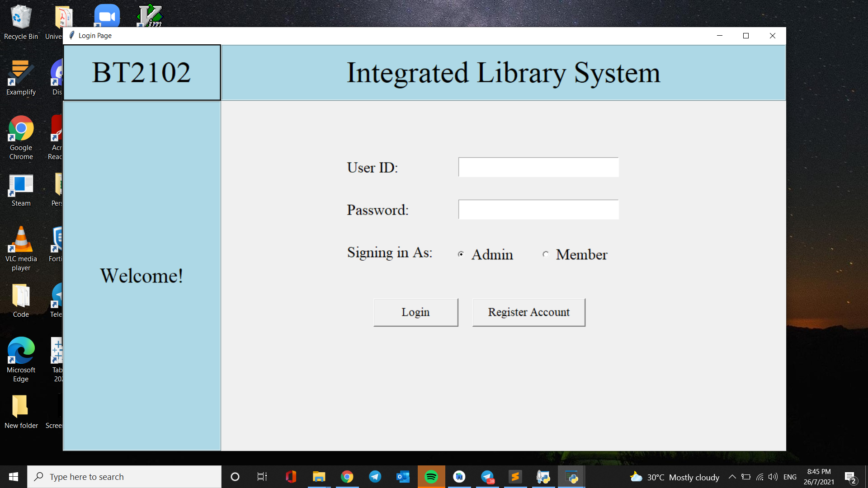Open File Explorer from the taskbar
The height and width of the screenshot is (488, 868).
click(x=319, y=477)
